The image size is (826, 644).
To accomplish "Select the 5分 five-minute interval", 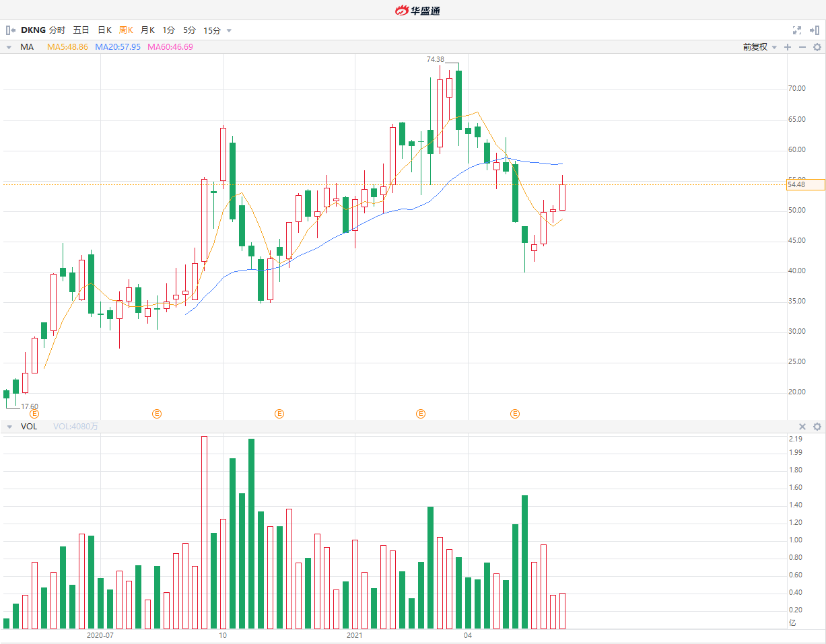I will coord(189,30).
